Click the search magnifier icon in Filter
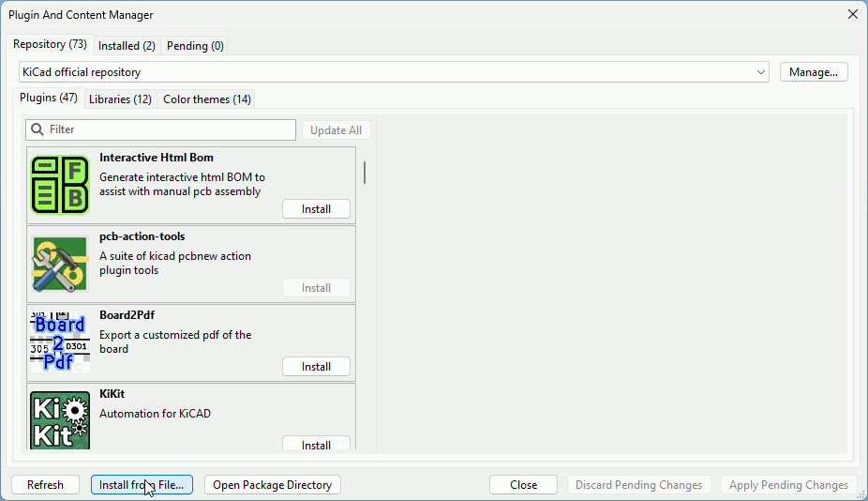The width and height of the screenshot is (868, 501). pyautogui.click(x=37, y=129)
